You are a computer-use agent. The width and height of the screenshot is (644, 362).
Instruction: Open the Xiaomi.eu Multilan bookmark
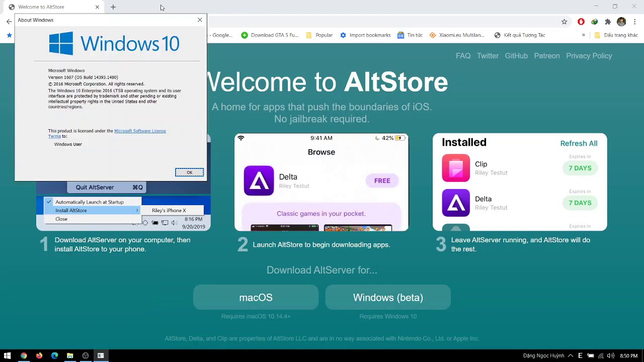coord(457,35)
